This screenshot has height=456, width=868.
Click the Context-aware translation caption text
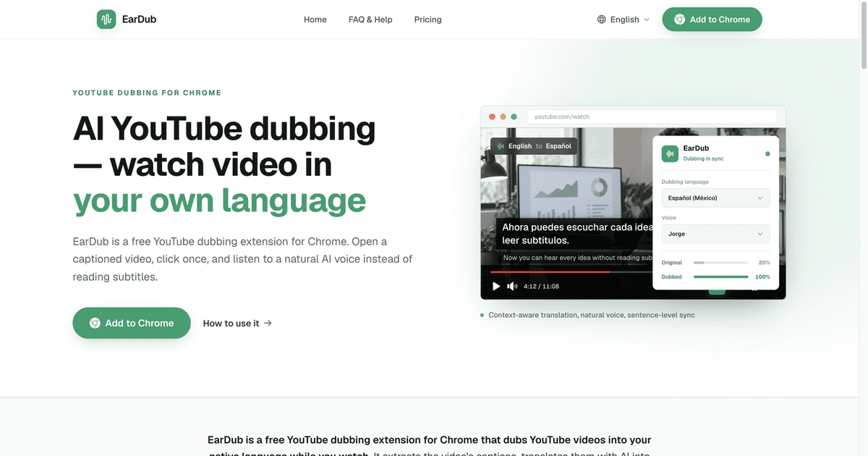(x=592, y=316)
